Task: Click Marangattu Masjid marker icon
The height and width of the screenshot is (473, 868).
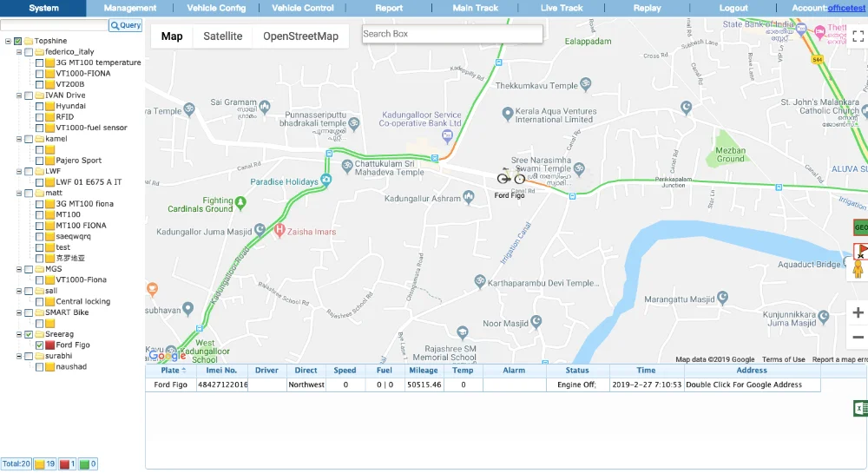Action: [722, 298]
